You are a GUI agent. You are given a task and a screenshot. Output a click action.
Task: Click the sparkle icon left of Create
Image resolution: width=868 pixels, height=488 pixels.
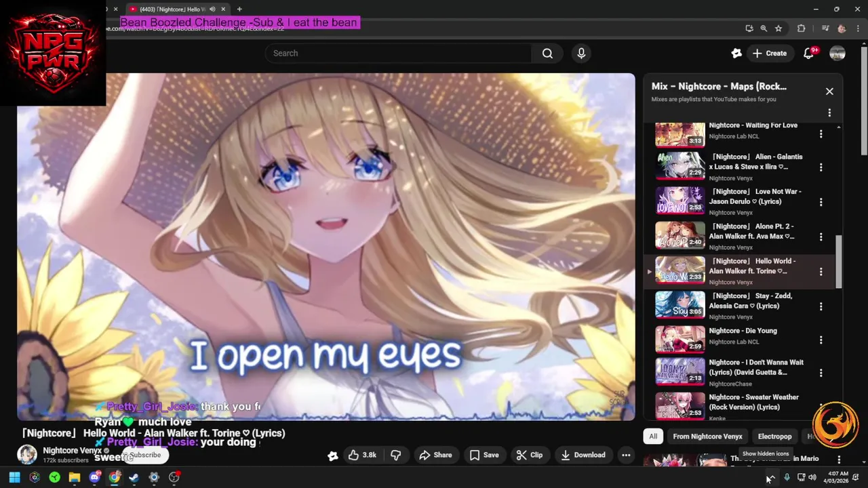pos(736,54)
